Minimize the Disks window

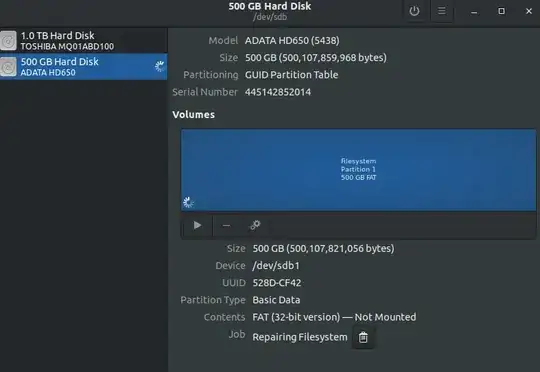474,11
